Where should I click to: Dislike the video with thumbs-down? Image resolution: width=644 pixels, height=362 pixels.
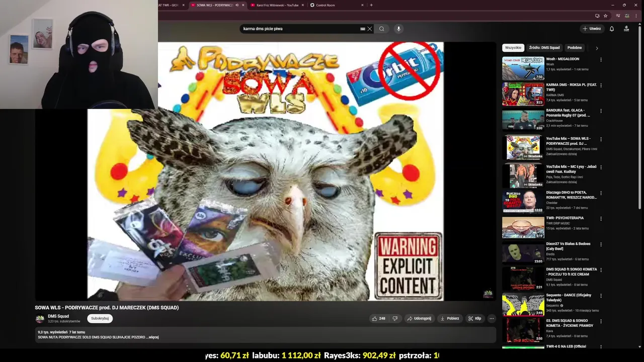tap(395, 318)
